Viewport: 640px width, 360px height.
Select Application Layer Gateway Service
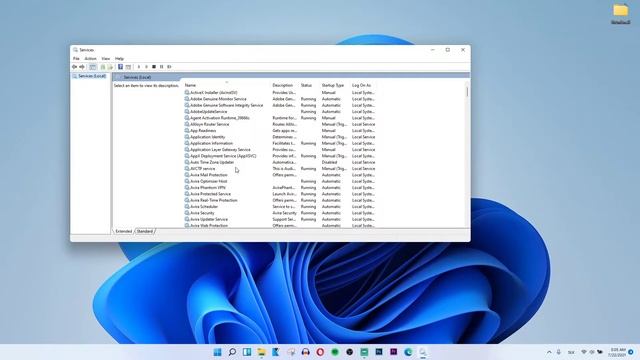[280, 150]
